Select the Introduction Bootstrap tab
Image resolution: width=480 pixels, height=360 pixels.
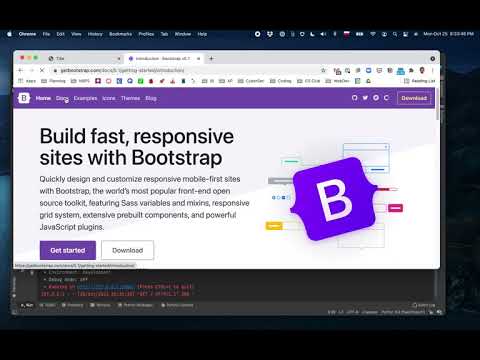click(164, 58)
